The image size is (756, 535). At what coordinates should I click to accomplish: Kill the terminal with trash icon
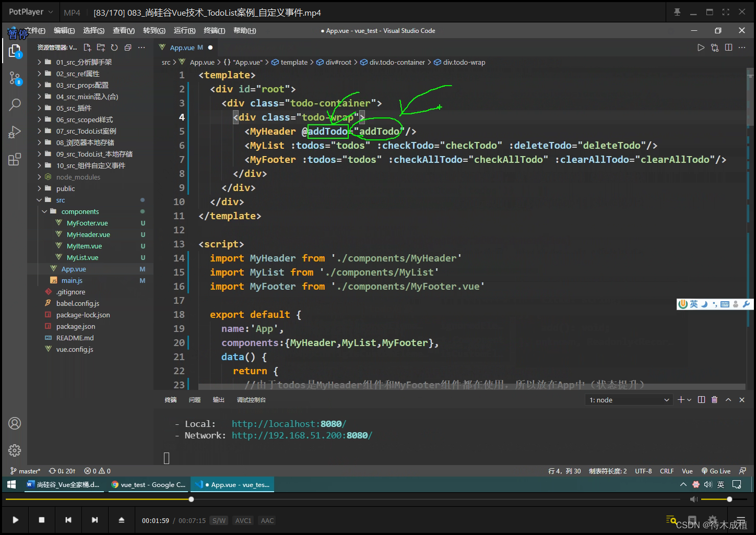(x=715, y=400)
